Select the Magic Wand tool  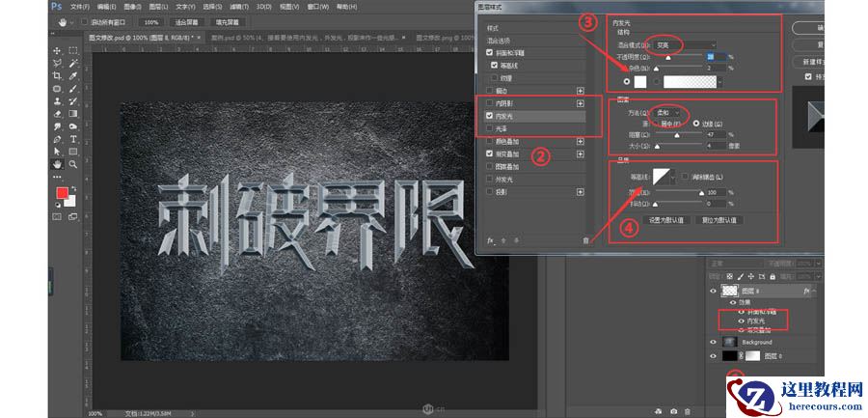pyautogui.click(x=73, y=63)
